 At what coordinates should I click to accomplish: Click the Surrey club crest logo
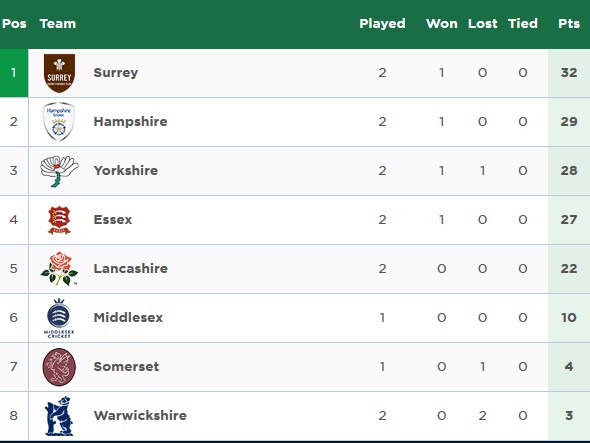59,73
